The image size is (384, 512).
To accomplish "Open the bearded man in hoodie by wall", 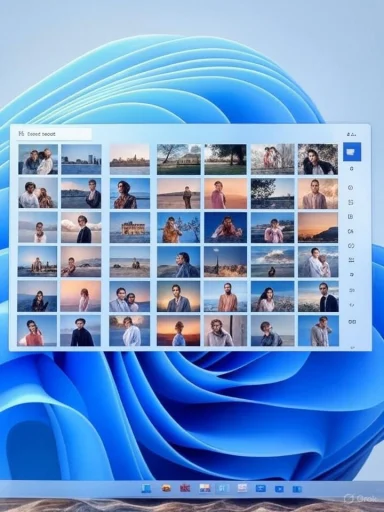I will pos(225,331).
